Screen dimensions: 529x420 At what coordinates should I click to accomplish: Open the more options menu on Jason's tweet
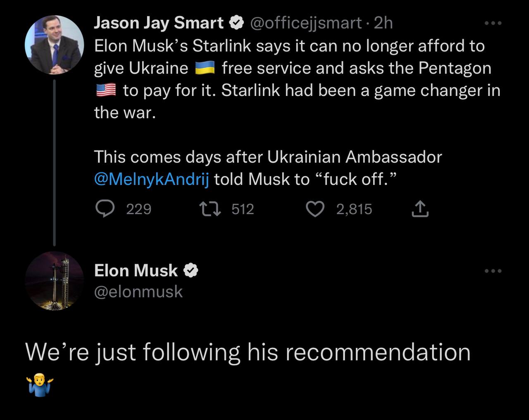click(493, 23)
